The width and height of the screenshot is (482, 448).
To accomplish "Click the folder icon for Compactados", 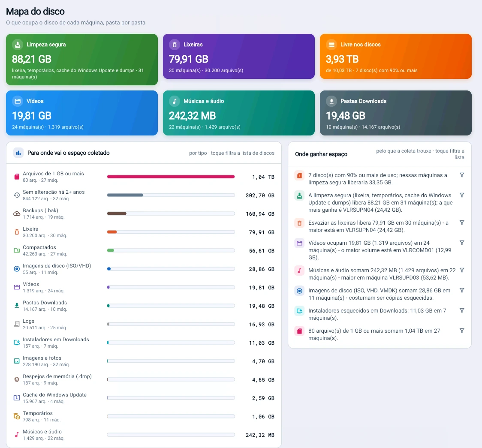I will coord(17,250).
